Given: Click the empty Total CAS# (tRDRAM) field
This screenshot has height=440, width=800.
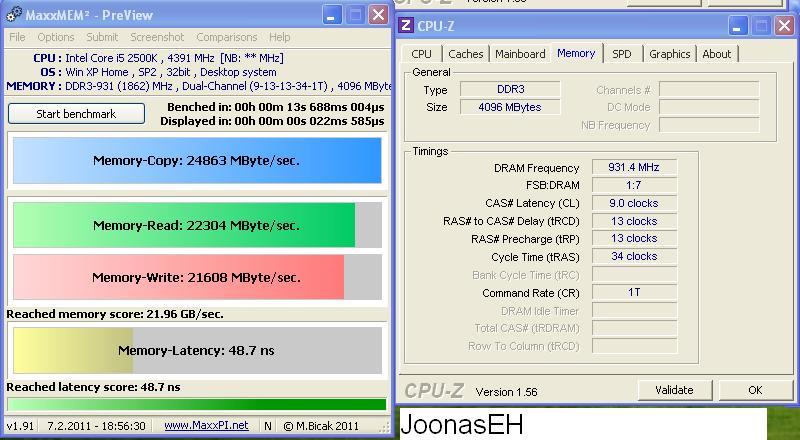Looking at the screenshot, I should point(634,328).
